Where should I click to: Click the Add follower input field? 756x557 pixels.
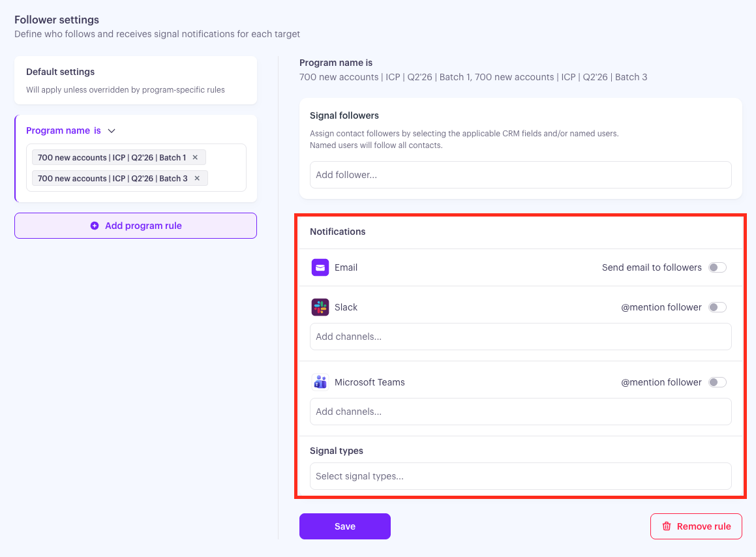pyautogui.click(x=521, y=175)
